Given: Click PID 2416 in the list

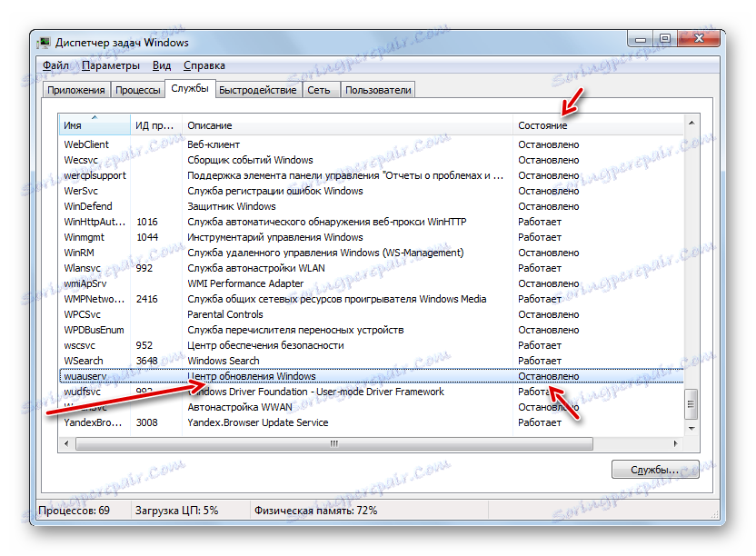Looking at the screenshot, I should coord(147,299).
